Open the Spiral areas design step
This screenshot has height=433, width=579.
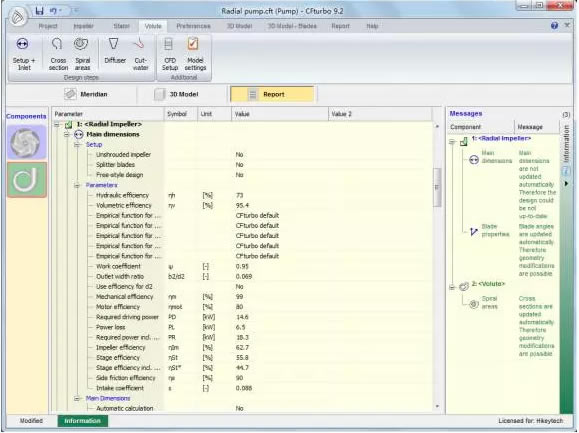[82, 54]
